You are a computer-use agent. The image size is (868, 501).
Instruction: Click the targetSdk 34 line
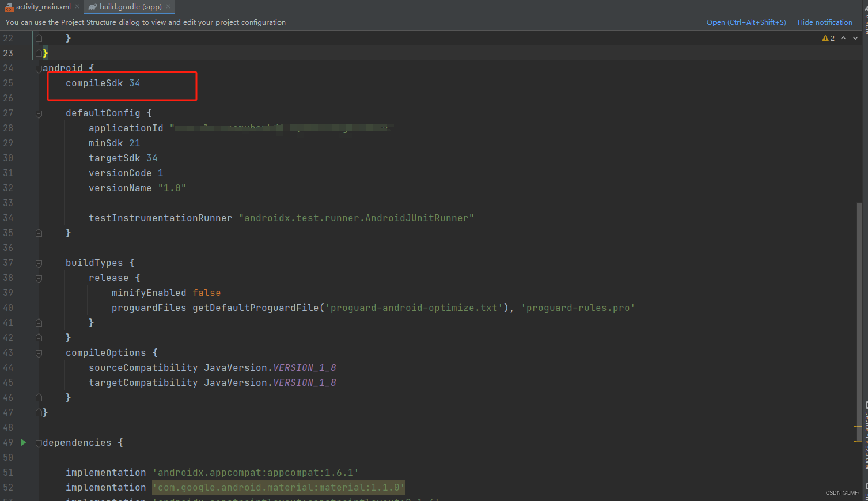pos(123,158)
